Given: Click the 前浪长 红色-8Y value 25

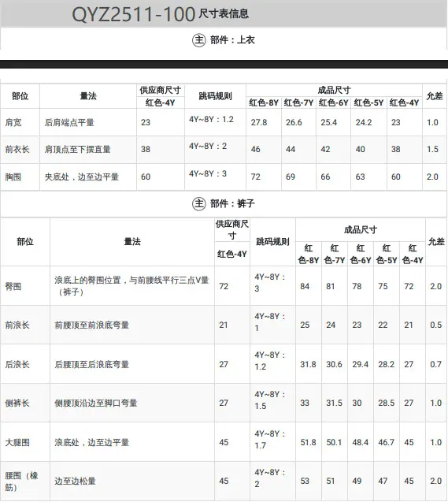Looking at the screenshot, I should click(x=305, y=325).
